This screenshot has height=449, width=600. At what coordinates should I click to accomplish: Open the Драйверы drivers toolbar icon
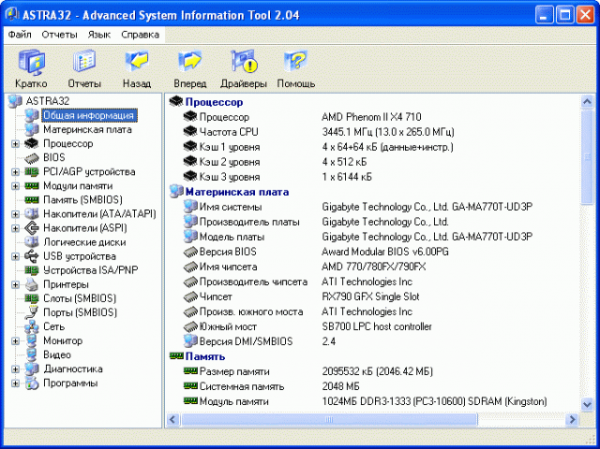coord(244,61)
